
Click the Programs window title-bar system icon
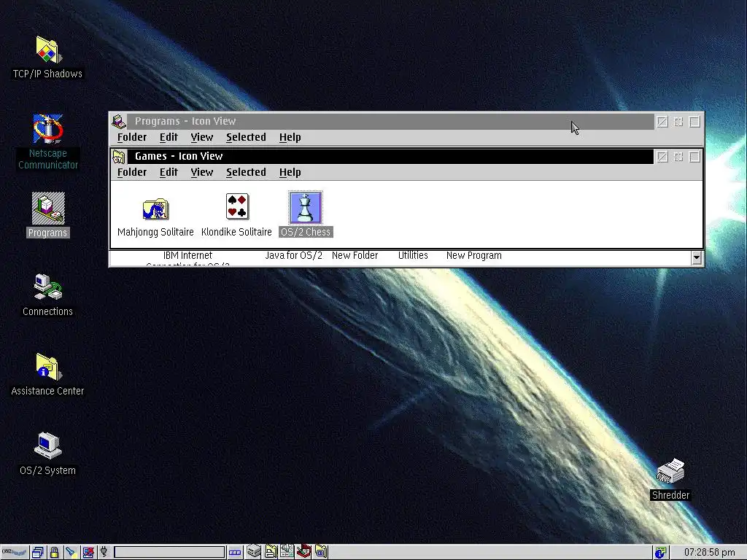pyautogui.click(x=119, y=122)
